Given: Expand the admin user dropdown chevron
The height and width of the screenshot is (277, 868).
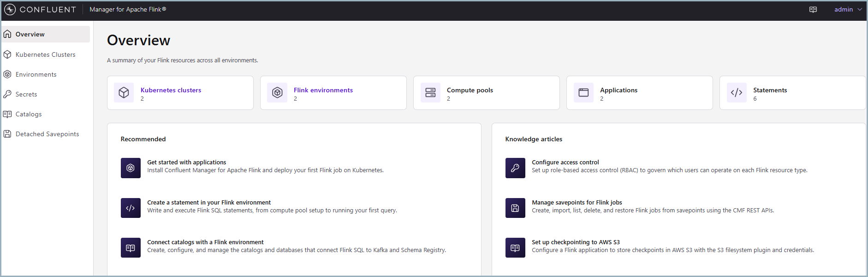Looking at the screenshot, I should coord(860,10).
